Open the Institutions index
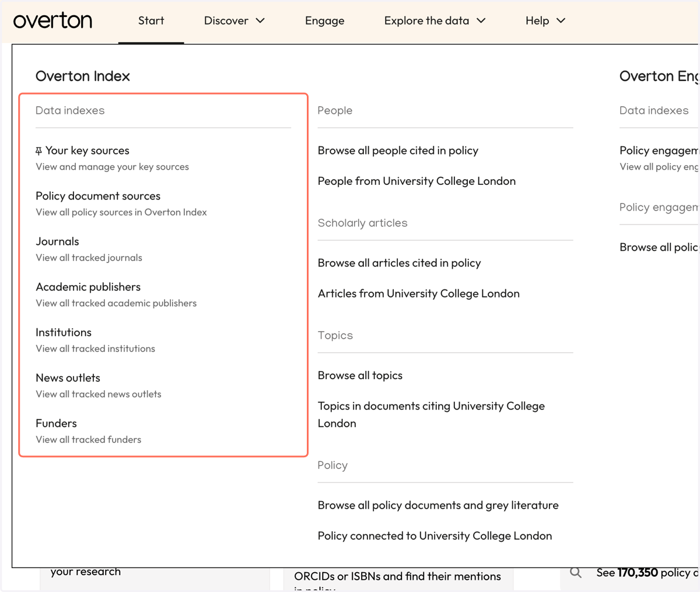The width and height of the screenshot is (700, 592). point(64,332)
